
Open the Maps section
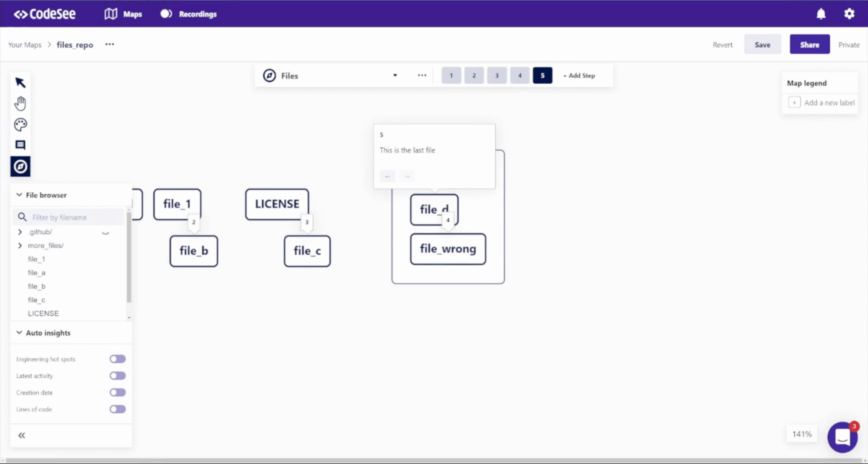(123, 14)
